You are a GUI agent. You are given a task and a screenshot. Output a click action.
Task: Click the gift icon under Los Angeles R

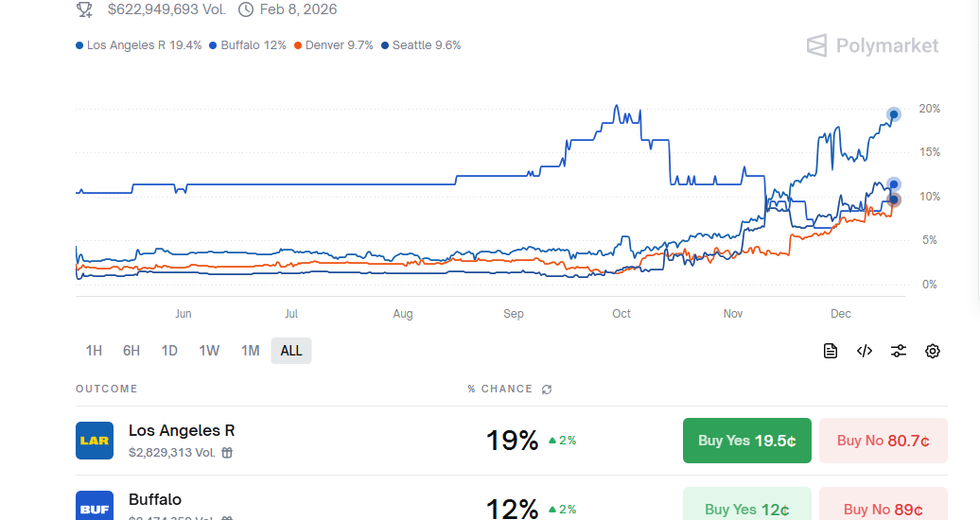coord(227,453)
